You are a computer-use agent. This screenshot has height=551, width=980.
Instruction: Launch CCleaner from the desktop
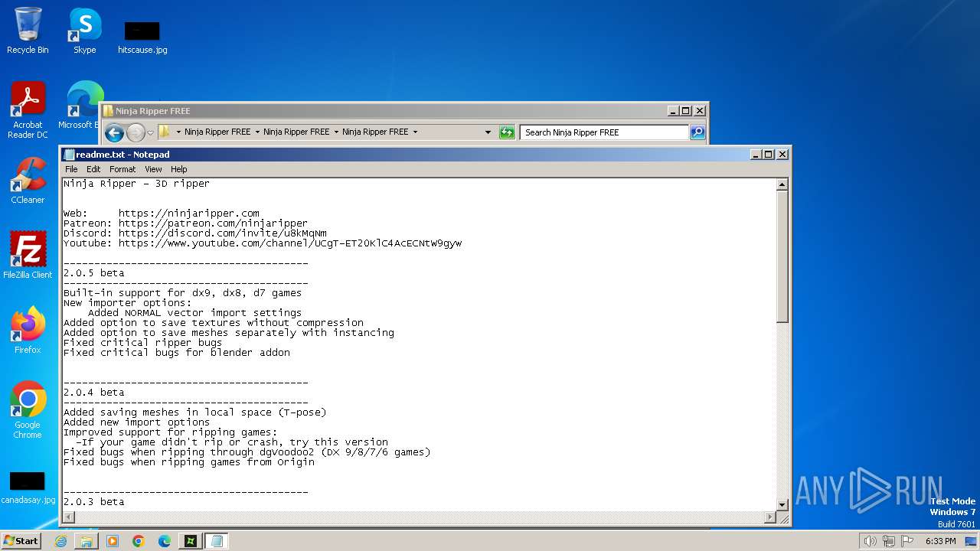[28, 181]
